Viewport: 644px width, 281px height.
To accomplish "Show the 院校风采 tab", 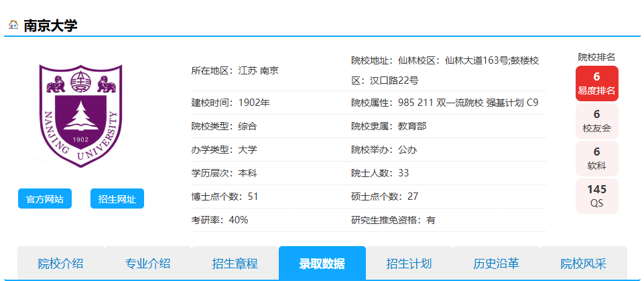I will tap(583, 264).
